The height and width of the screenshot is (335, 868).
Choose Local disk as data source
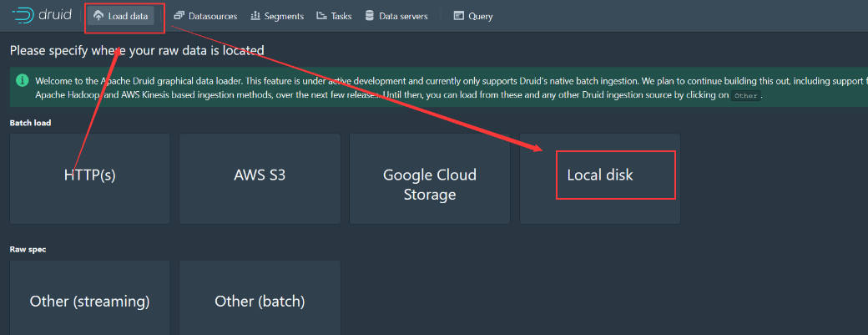[599, 178]
